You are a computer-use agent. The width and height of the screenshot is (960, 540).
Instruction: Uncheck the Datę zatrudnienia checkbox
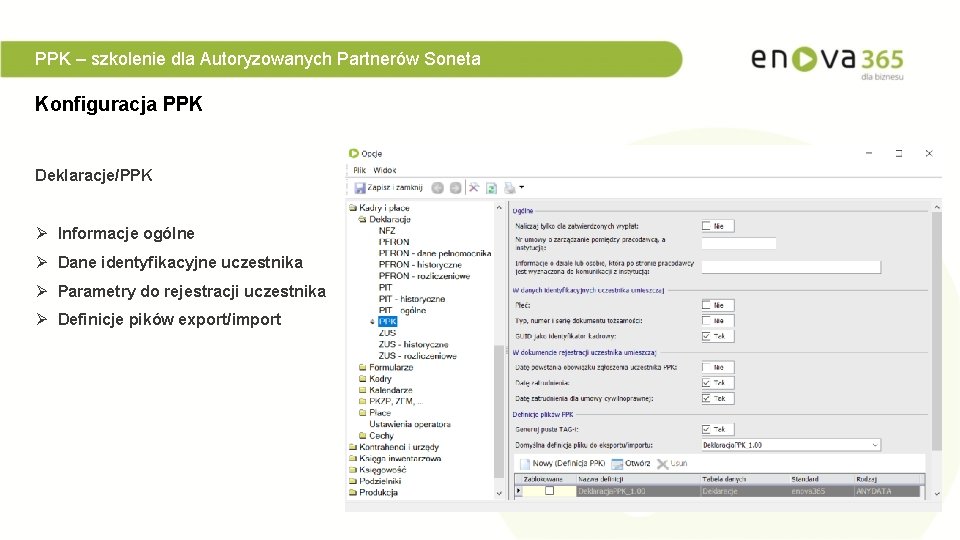[707, 383]
